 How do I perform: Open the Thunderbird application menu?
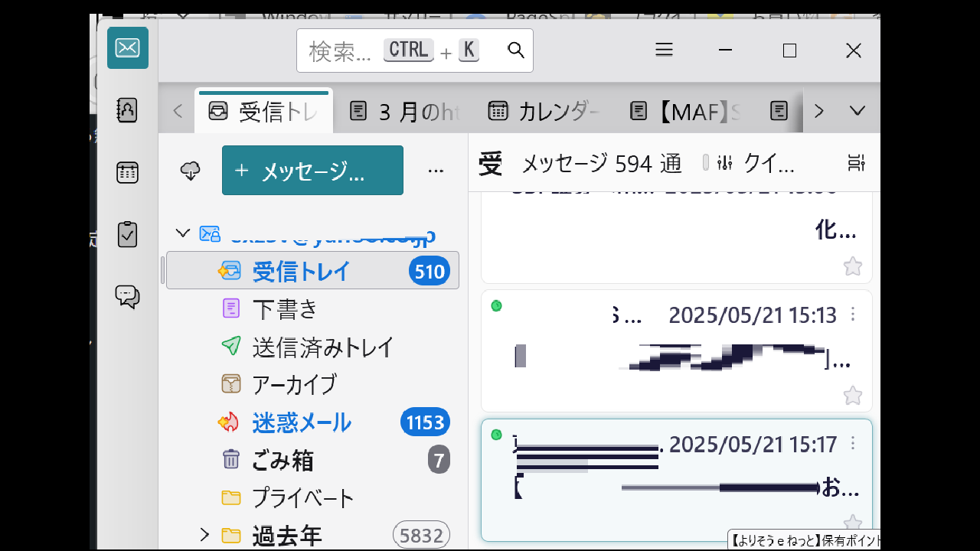click(664, 51)
